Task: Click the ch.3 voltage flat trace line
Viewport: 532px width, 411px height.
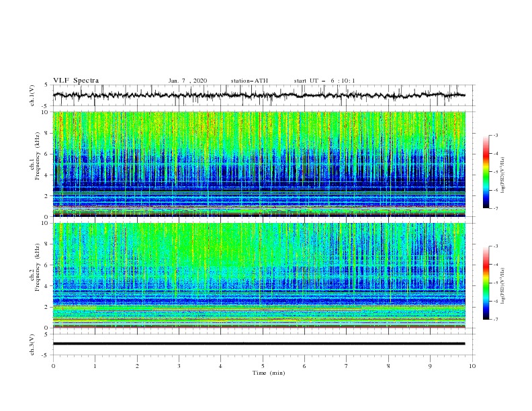Action: (259, 344)
